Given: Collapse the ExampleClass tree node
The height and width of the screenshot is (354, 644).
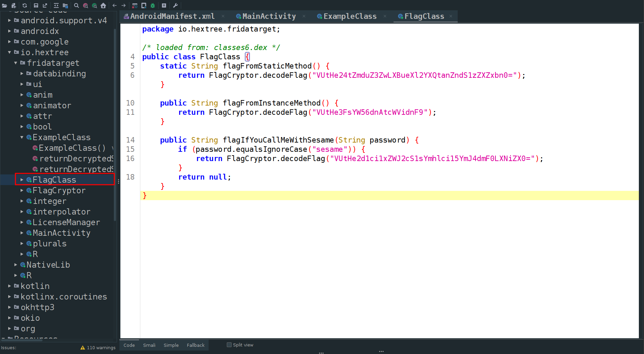Looking at the screenshot, I should coord(22,137).
